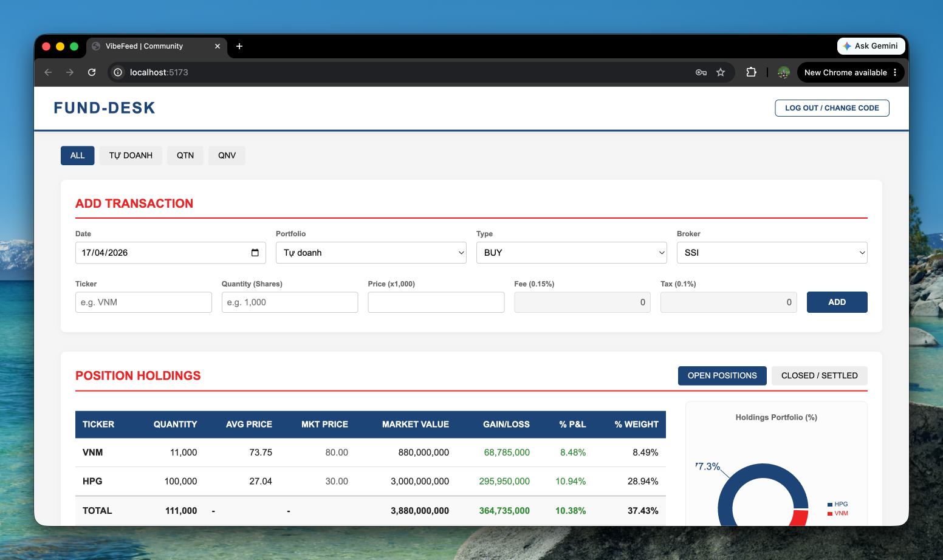
Task: Open the Type dropdown set to BUY
Action: click(x=571, y=253)
